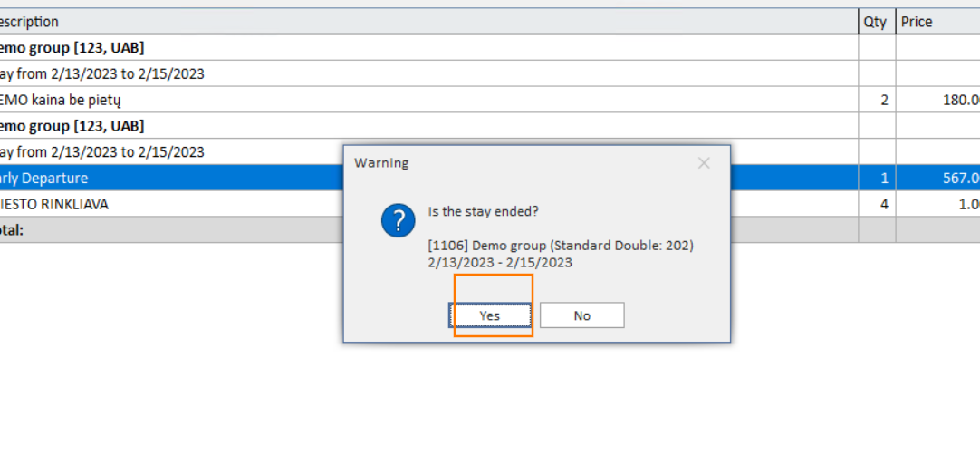This screenshot has width=980, height=465.
Task: Select the Qty column header
Action: coord(877,21)
